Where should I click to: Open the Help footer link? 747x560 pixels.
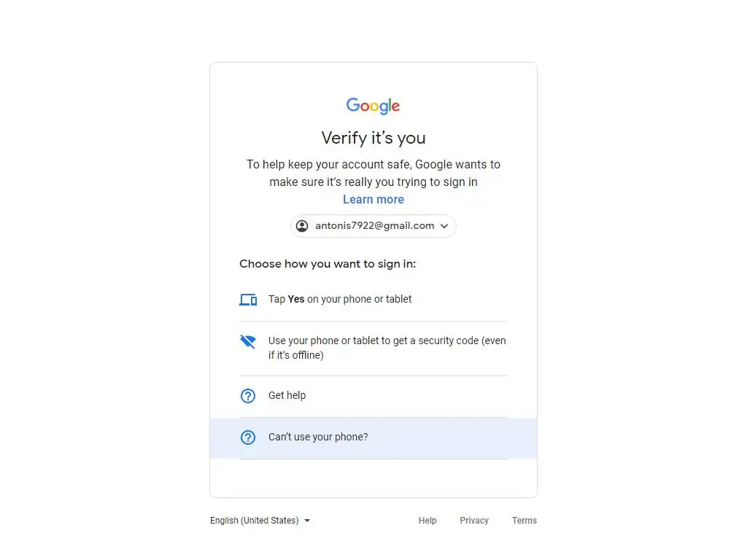point(427,521)
